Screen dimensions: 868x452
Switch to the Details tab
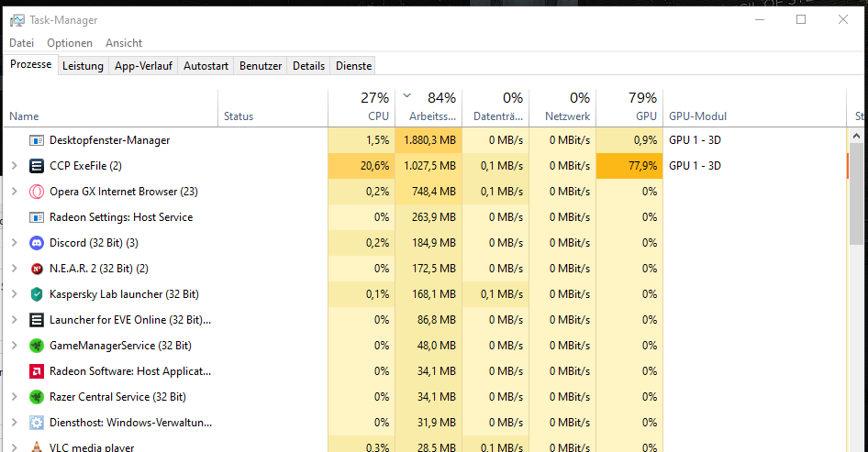point(309,66)
